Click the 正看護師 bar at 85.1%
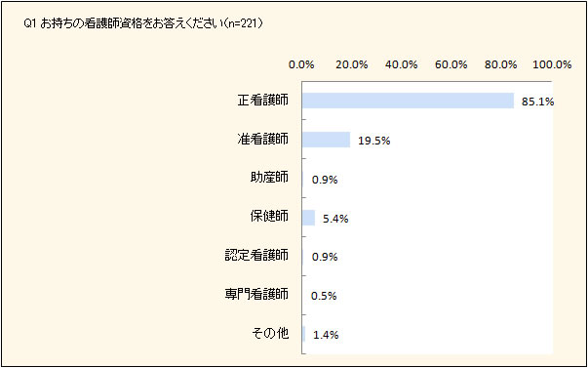 pos(408,101)
